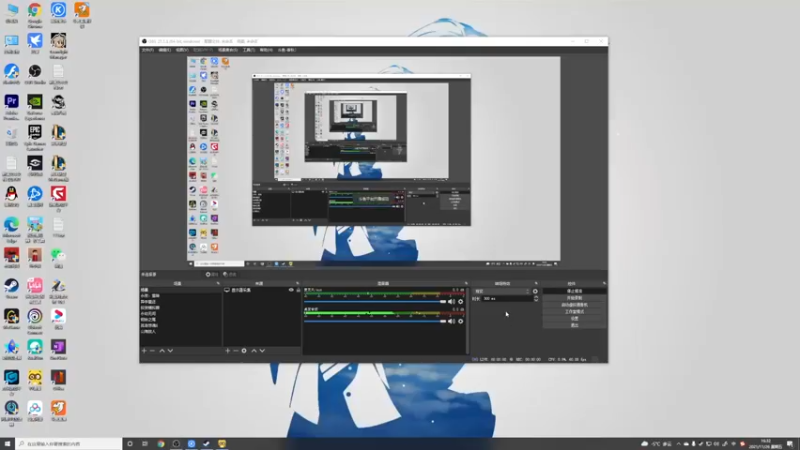Click the Audio Mixer vertical scrollbar

coord(467,320)
